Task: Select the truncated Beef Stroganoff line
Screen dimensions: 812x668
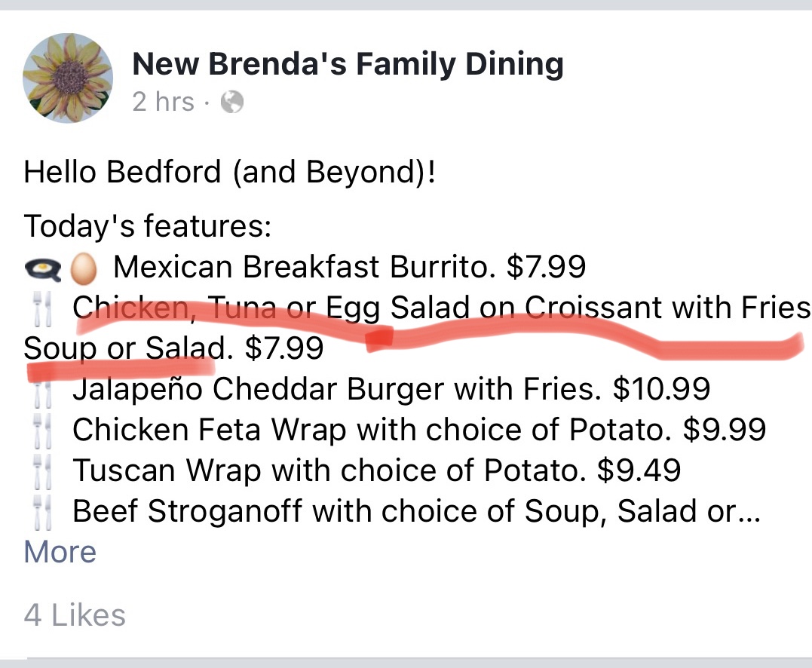Action: [416, 511]
